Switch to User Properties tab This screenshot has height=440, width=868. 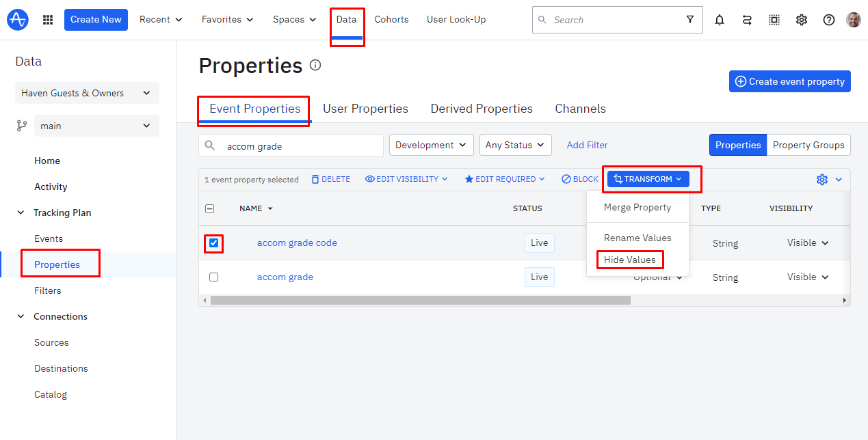pyautogui.click(x=365, y=109)
